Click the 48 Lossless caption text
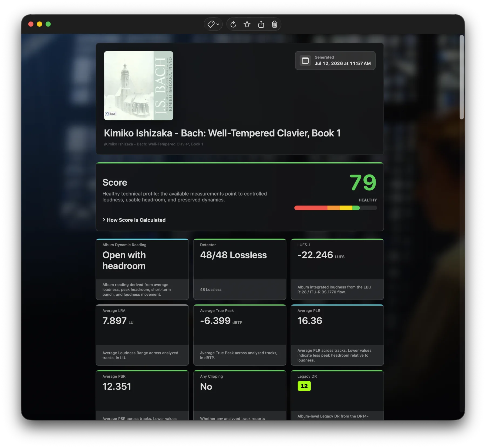Screen dimensions: 486x448 [x=211, y=289]
